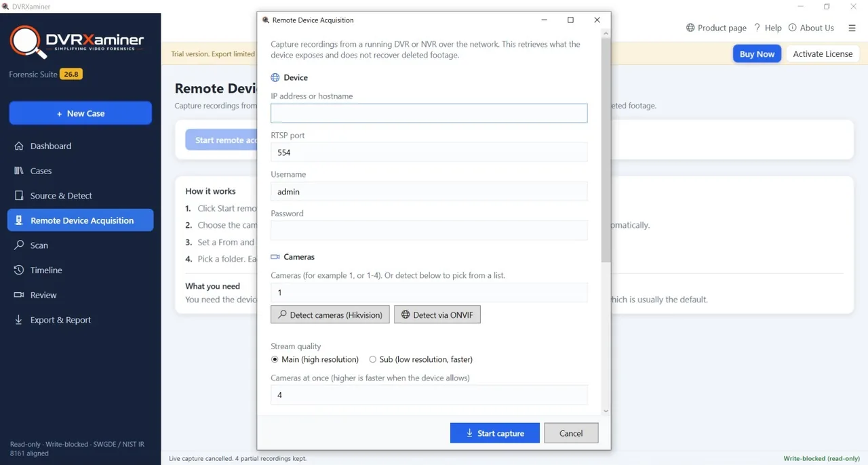Open the hamburger menu
868x465 pixels.
[852, 28]
